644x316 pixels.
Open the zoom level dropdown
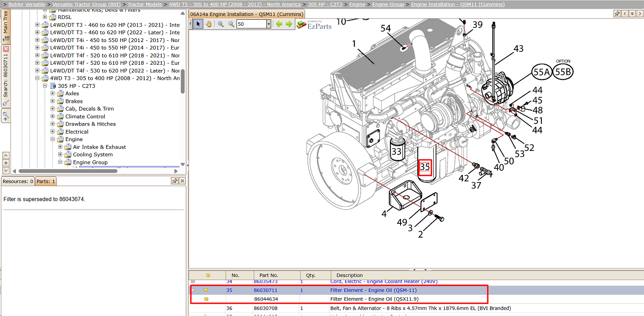(x=269, y=24)
